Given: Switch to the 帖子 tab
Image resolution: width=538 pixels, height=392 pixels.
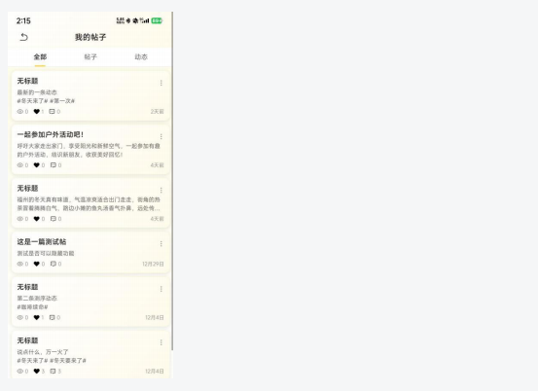Looking at the screenshot, I should 90,57.
